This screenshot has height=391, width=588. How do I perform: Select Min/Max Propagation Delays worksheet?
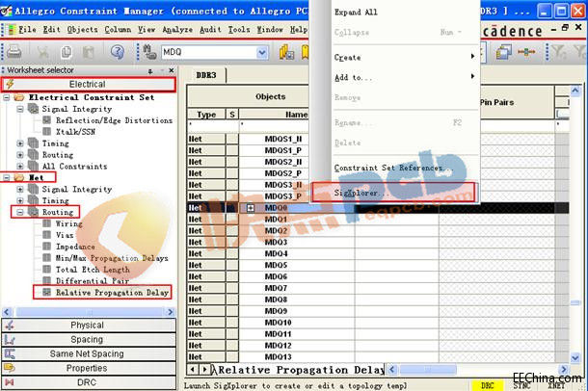(112, 258)
